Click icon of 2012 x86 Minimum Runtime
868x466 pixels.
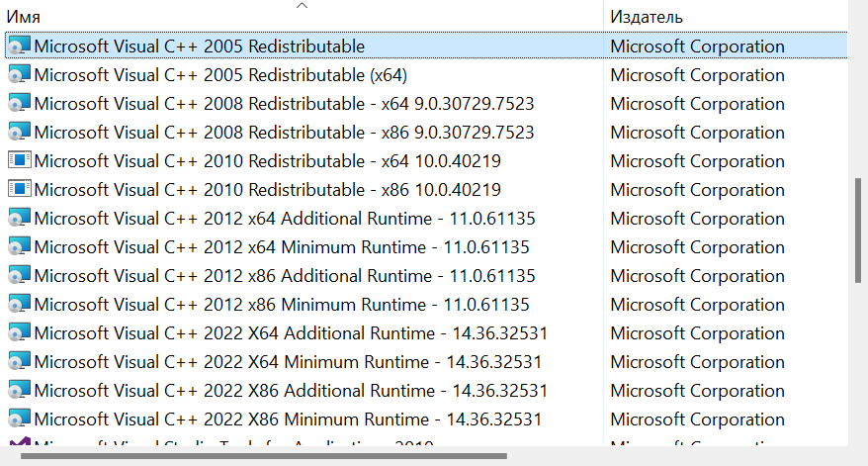(19, 305)
